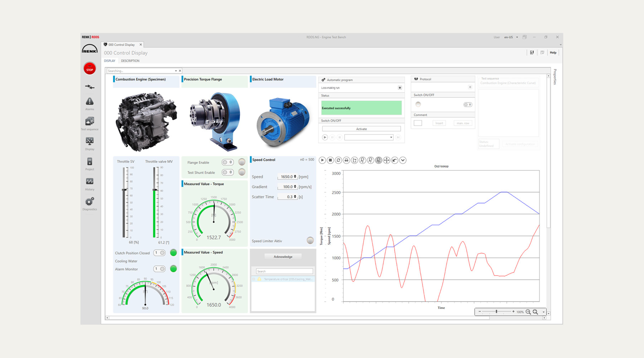Click the Activate button under Switch ON/OFF
This screenshot has height=358, width=644.
pyautogui.click(x=361, y=129)
